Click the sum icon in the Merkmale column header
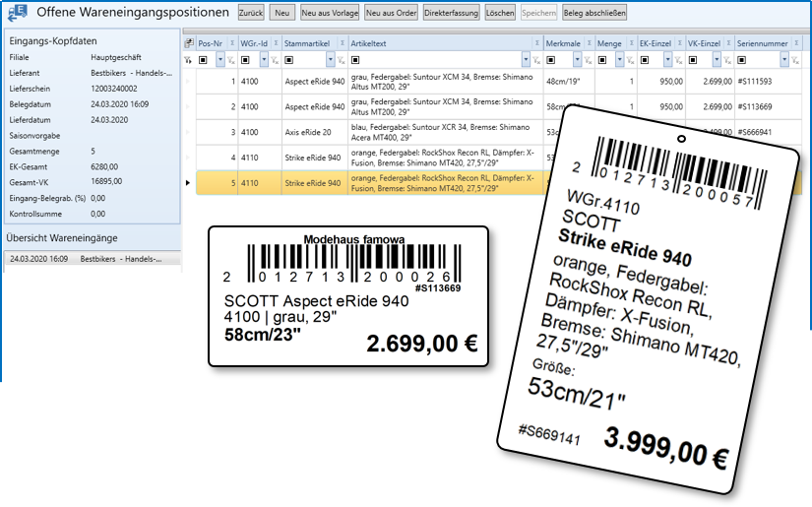Viewport: 812px width, 507px height. pyautogui.click(x=589, y=43)
